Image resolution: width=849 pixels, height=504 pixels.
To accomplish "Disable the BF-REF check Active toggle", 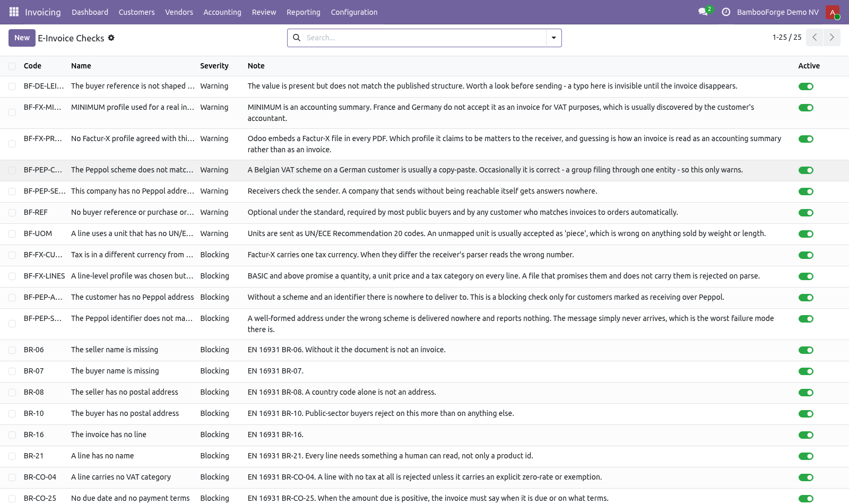I will [x=806, y=213].
